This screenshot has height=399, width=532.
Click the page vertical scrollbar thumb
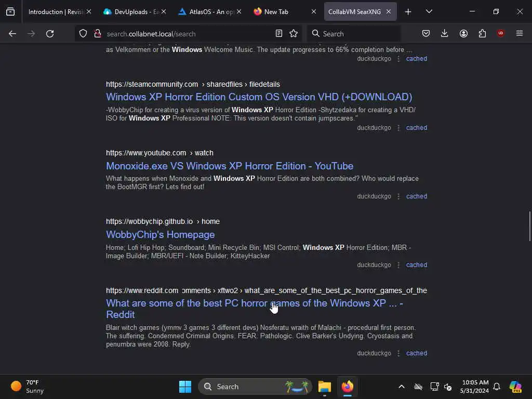[529, 227]
